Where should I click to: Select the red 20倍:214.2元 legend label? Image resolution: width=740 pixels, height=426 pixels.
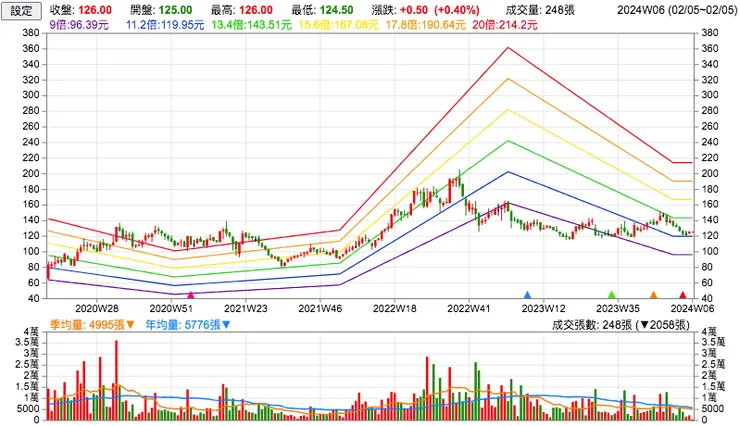(505, 25)
